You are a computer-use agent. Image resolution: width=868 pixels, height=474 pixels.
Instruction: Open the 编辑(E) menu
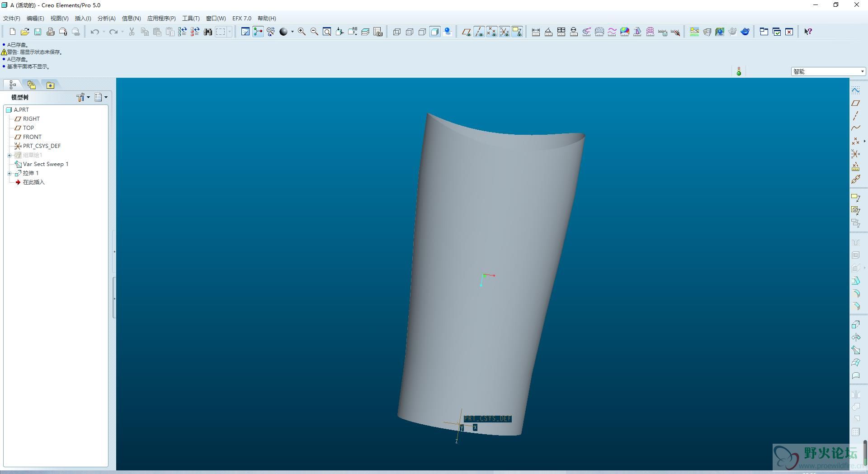35,19
